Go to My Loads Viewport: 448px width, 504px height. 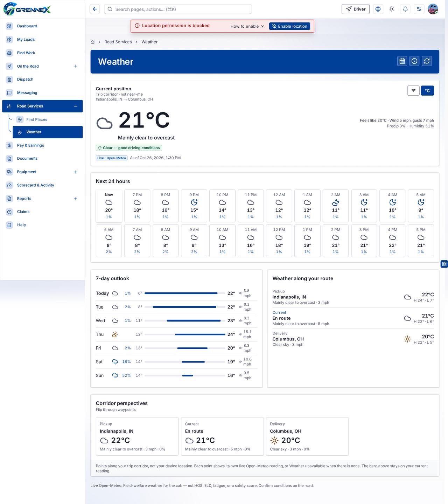[x=42, y=40]
